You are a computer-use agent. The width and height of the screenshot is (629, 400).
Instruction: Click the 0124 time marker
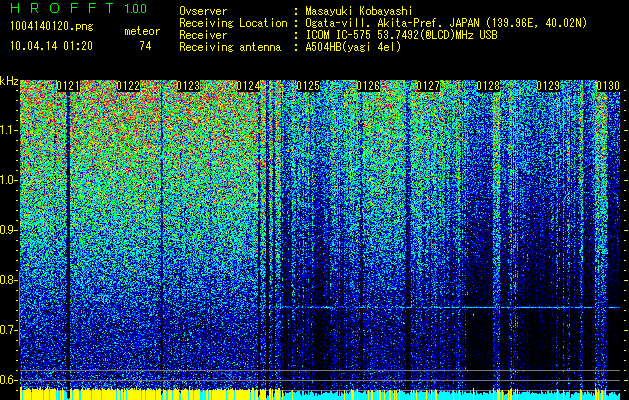[248, 86]
